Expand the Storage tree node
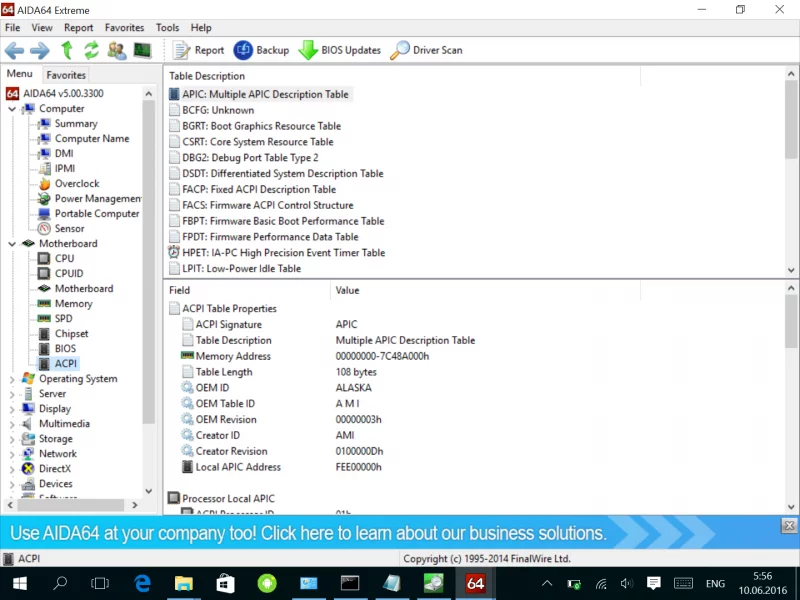800x600 pixels. pos(12,439)
